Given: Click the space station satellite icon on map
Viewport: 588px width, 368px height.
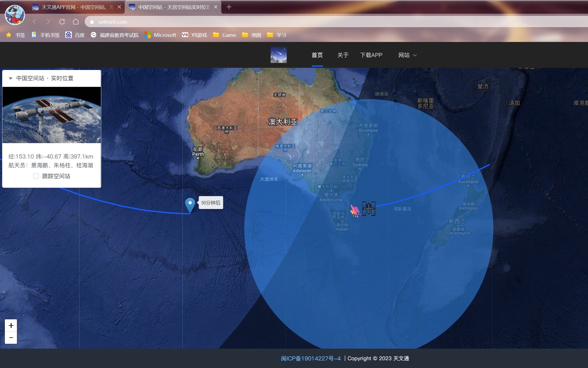Looking at the screenshot, I should point(369,209).
